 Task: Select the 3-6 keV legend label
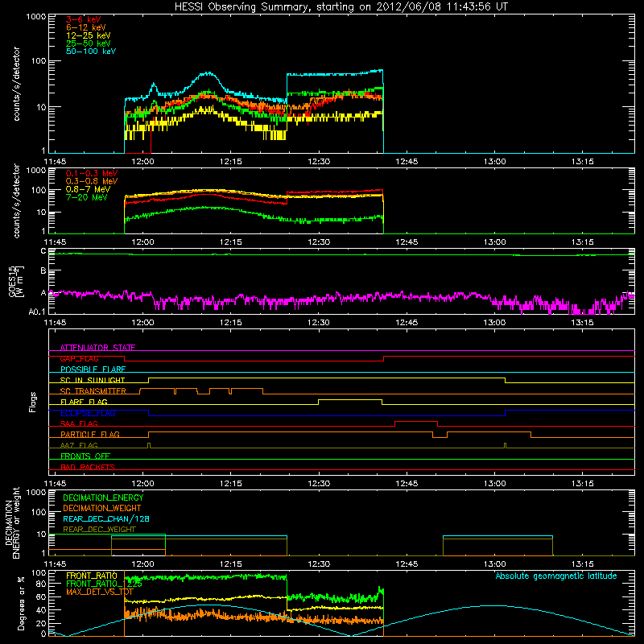point(84,19)
